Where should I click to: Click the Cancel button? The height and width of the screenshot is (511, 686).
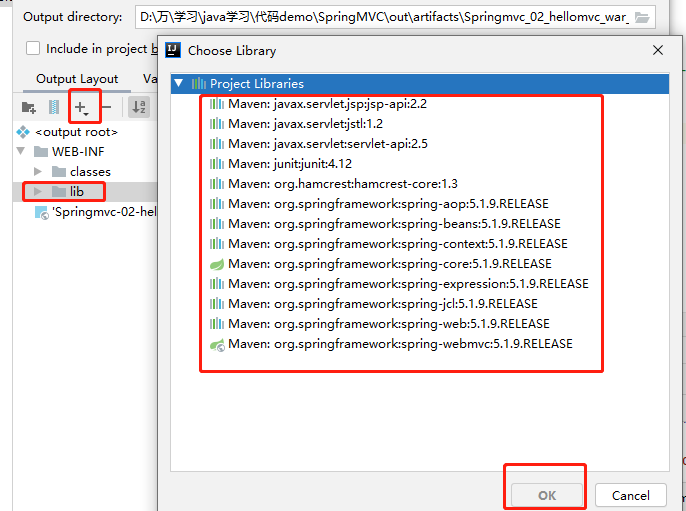click(630, 495)
